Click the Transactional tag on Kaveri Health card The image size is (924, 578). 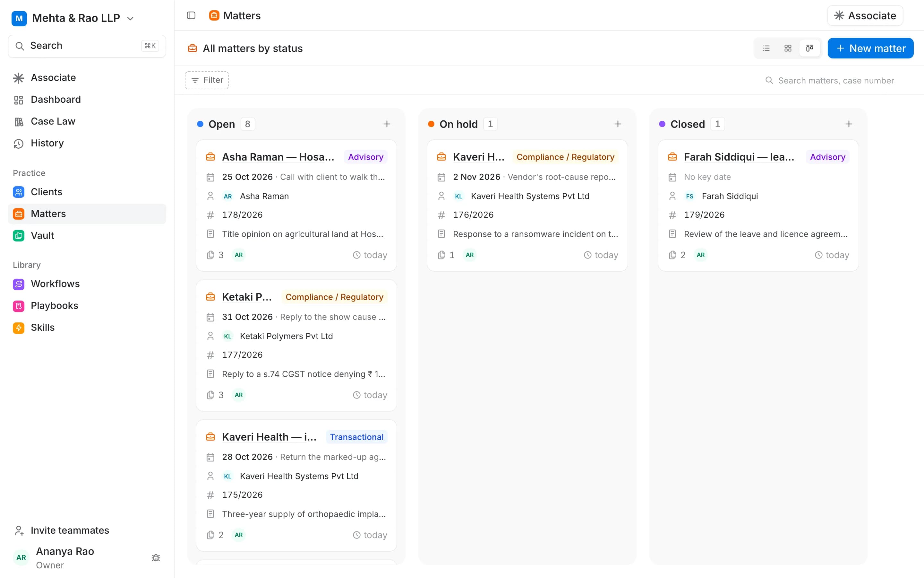(x=357, y=437)
